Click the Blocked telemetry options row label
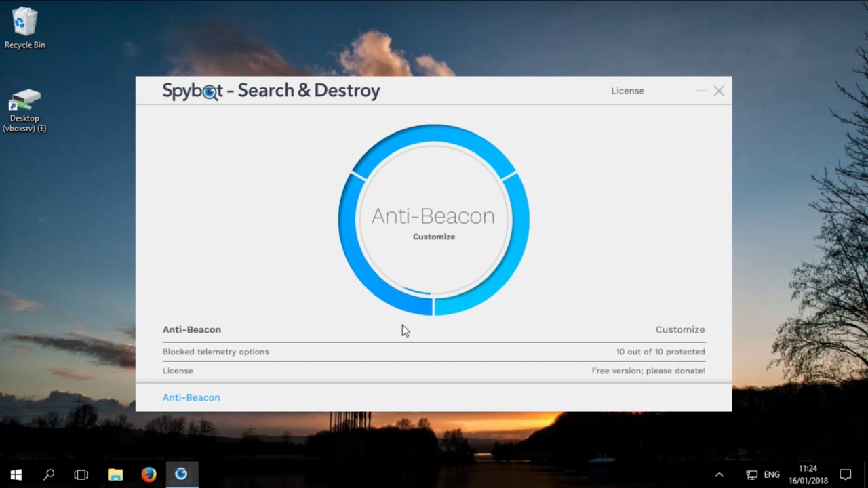Viewport: 868px width, 488px height. pyautogui.click(x=216, y=352)
